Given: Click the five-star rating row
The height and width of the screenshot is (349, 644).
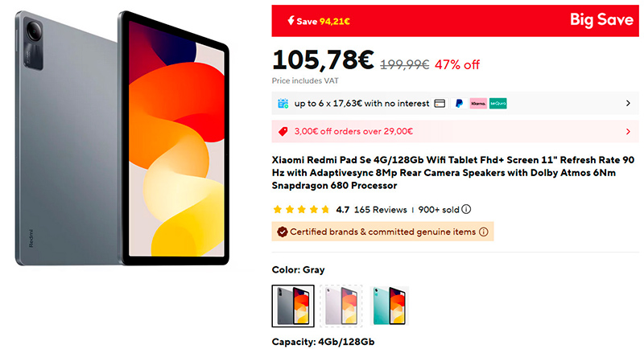Looking at the screenshot, I should tap(302, 210).
